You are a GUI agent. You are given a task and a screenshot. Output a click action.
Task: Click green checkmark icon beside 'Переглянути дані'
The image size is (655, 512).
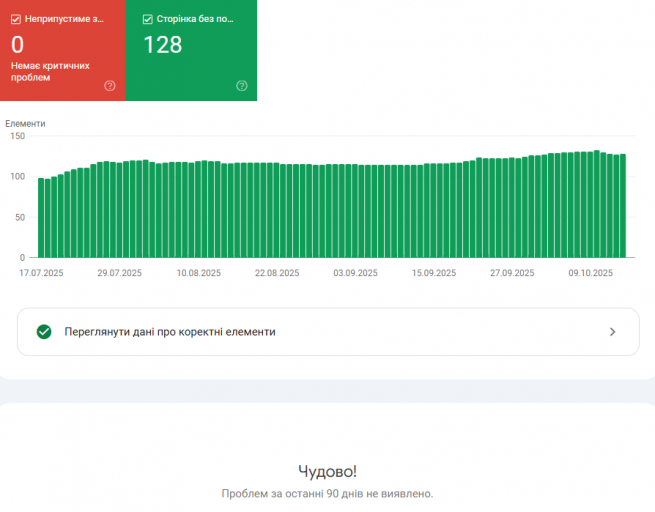(44, 332)
